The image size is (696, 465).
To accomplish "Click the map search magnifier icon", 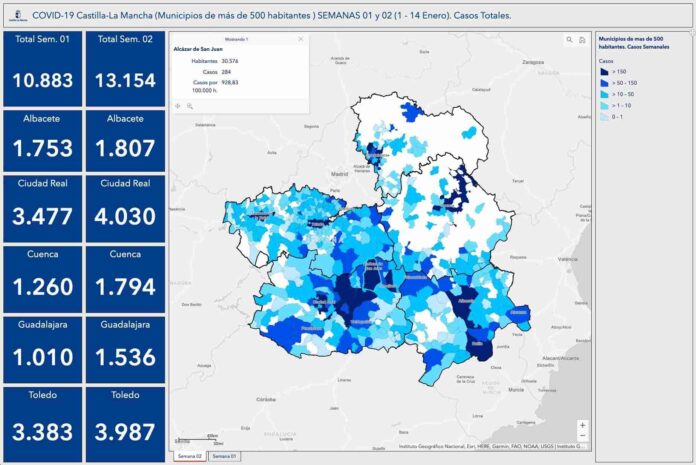I will [569, 40].
